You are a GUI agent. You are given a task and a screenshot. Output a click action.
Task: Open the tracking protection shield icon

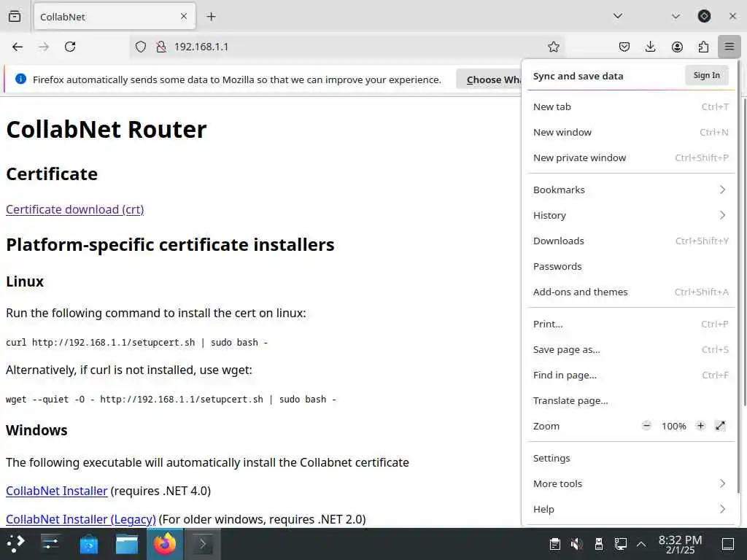(x=141, y=47)
